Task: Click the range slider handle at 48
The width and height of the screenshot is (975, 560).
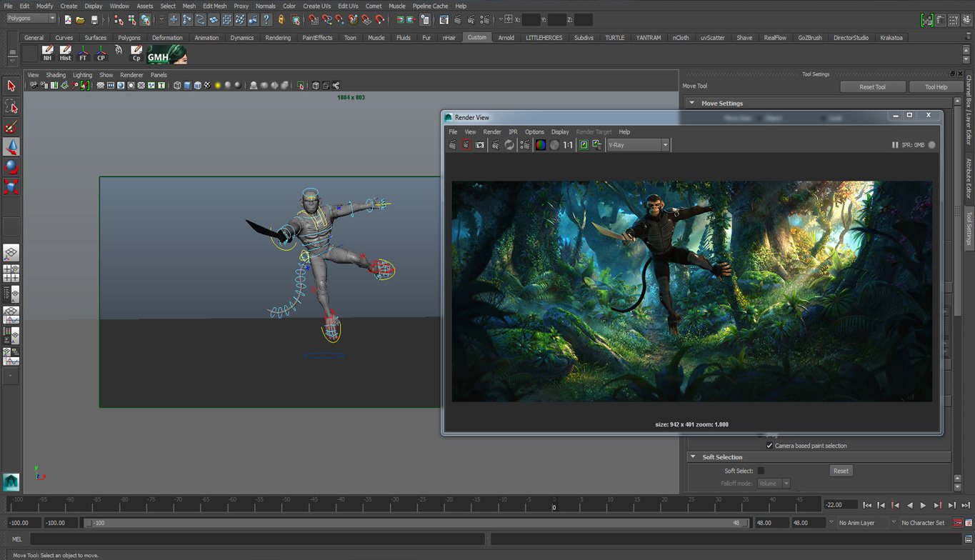Action: [x=744, y=523]
